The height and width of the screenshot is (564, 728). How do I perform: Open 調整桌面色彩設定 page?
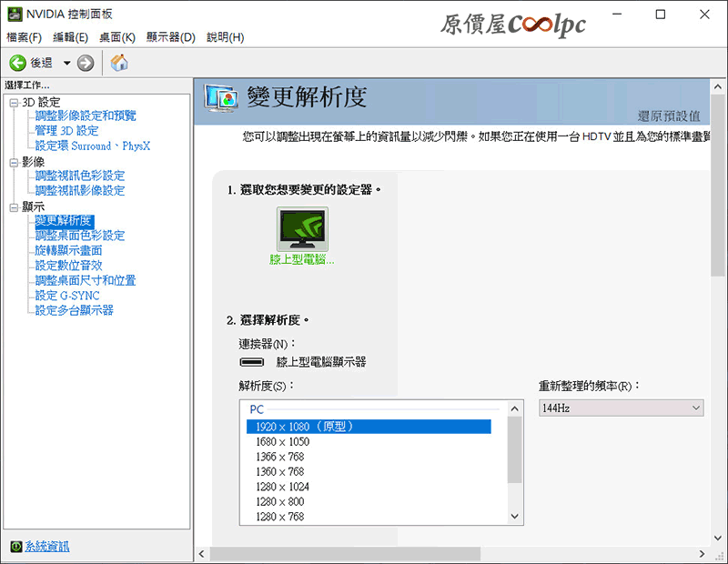pyautogui.click(x=80, y=236)
